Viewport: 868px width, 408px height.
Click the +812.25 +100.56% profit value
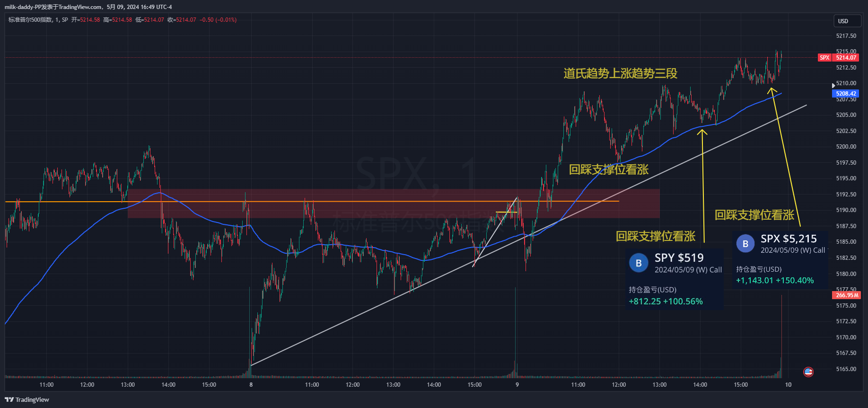click(x=666, y=302)
